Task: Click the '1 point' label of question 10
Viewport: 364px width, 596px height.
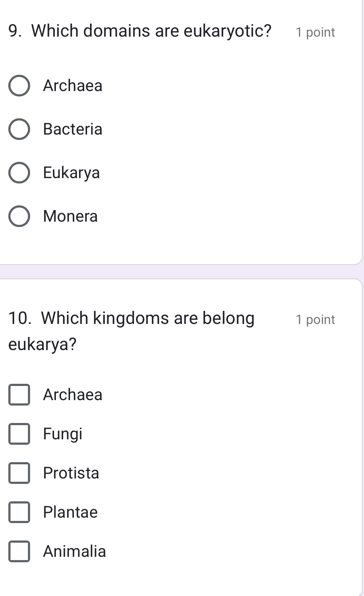Action: 315,320
